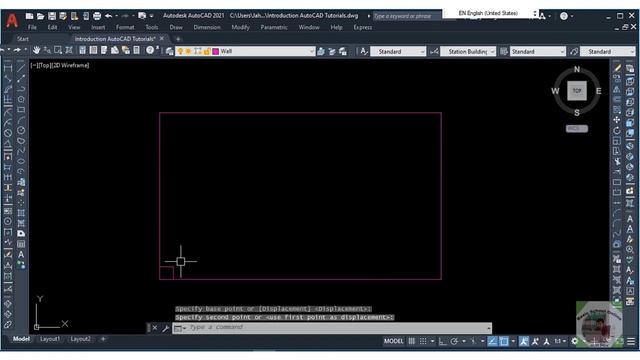
Task: Toggle MODEL space button in status bar
Action: pyautogui.click(x=393, y=341)
